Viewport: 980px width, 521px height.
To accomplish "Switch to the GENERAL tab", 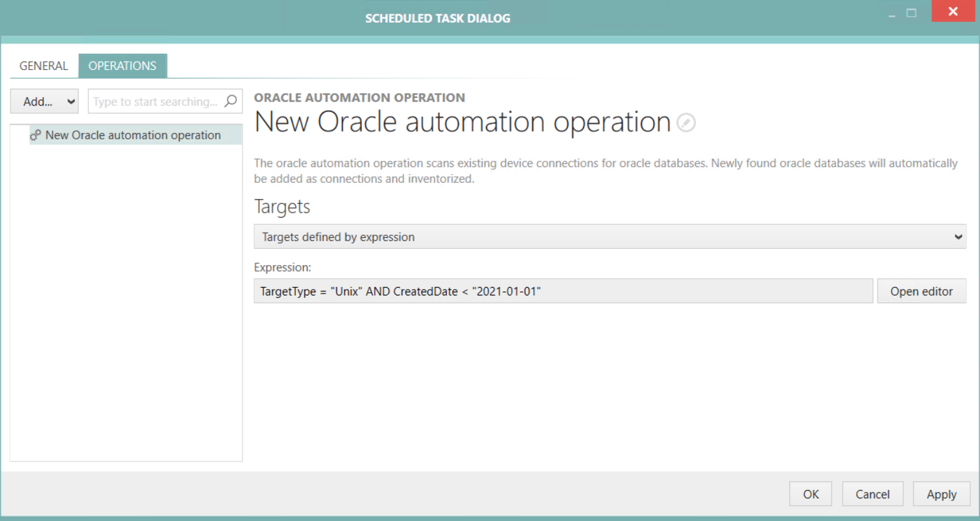I will click(43, 65).
